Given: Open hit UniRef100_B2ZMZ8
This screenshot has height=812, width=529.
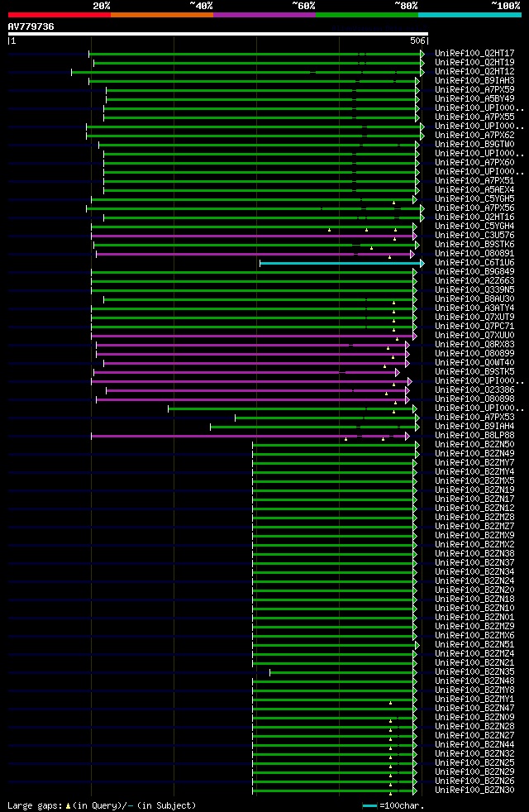Looking at the screenshot, I should [x=474, y=518].
